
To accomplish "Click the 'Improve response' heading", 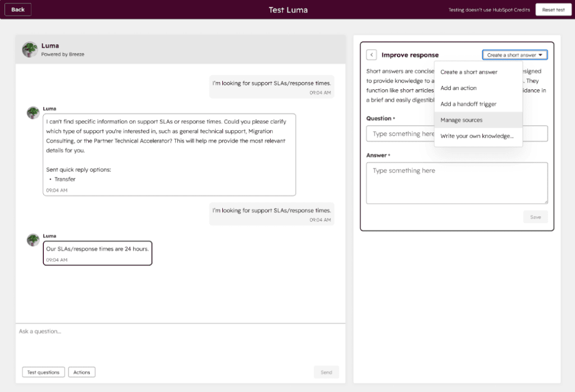I will [410, 54].
